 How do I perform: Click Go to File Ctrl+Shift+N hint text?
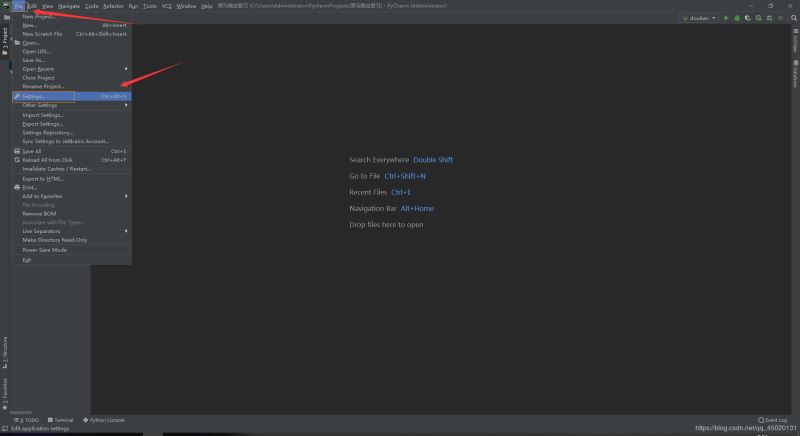(387, 176)
